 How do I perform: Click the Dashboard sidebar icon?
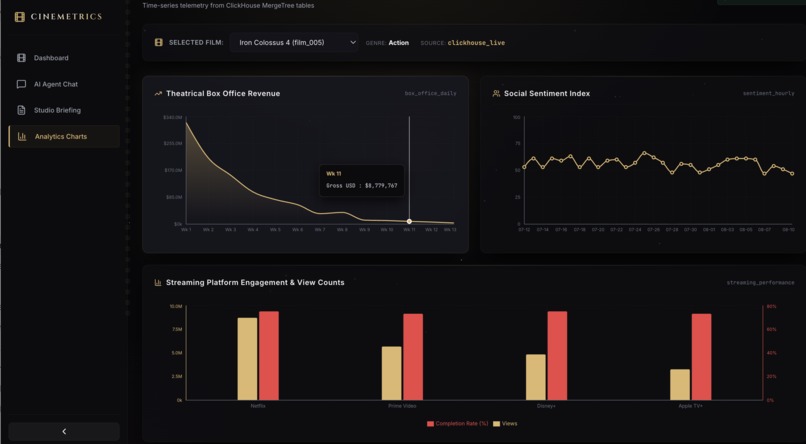point(21,58)
